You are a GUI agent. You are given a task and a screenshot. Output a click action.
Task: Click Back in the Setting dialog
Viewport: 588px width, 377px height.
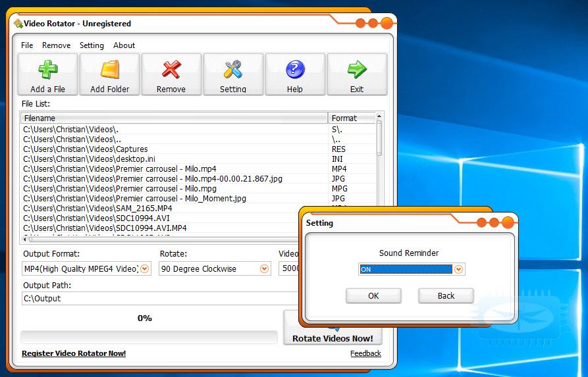[446, 295]
